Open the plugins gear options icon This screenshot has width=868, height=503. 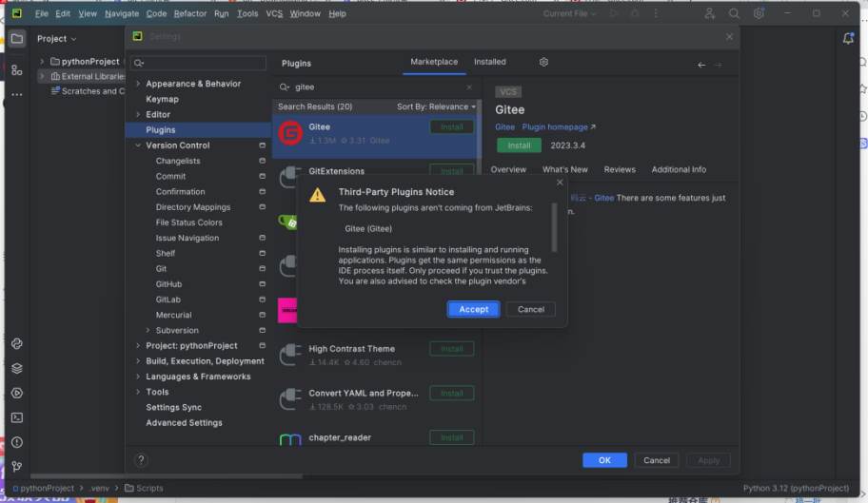point(543,62)
